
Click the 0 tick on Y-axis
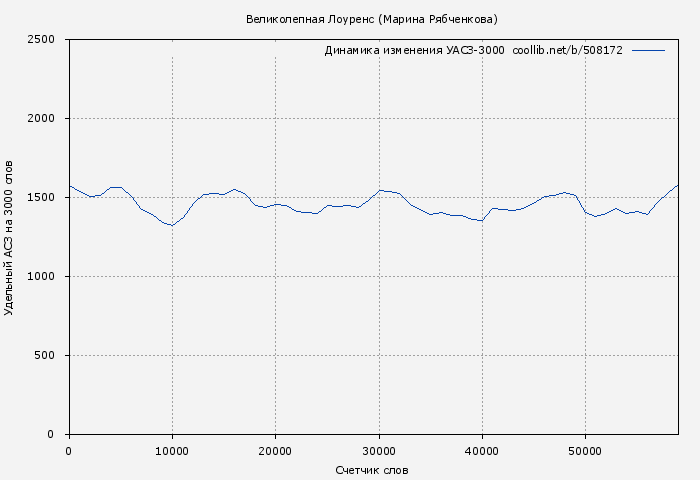59,435
